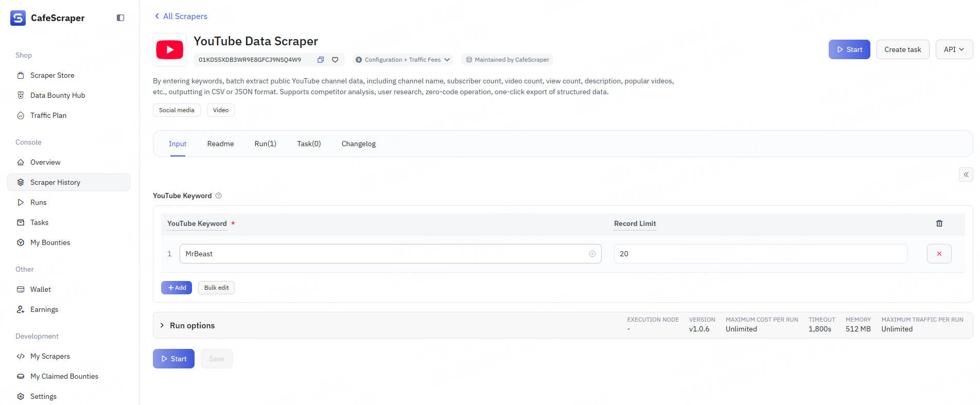Expand Configuration + Traffic Fees dropdown
Screen dimensions: 980x405
pos(402,60)
